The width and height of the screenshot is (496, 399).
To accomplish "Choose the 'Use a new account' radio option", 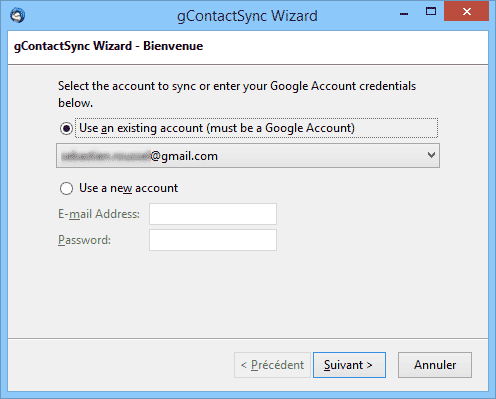I will click(66, 188).
